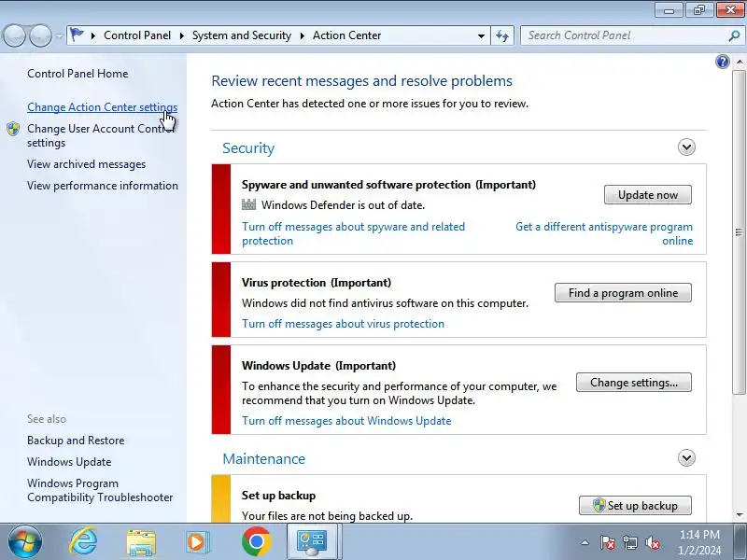Click network tray icon
This screenshot has width=747, height=560.
pyautogui.click(x=629, y=542)
